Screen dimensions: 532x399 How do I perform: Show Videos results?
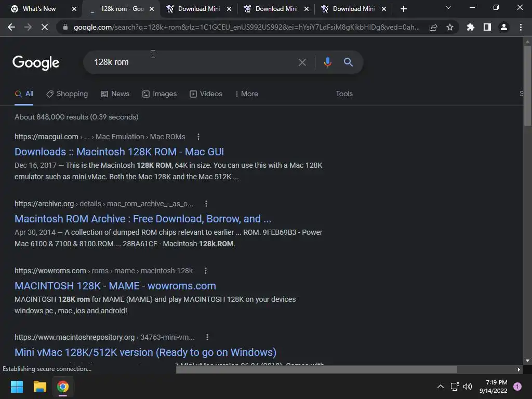(x=206, y=94)
